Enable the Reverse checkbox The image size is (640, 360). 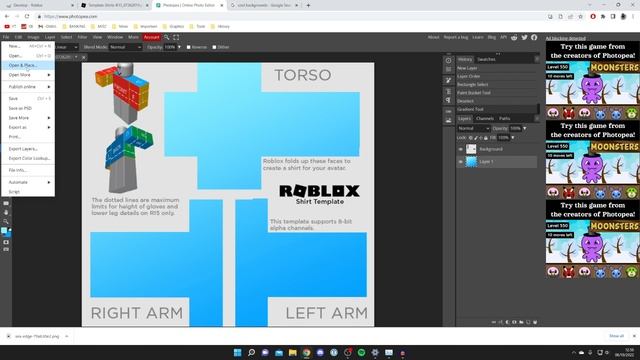pyautogui.click(x=189, y=47)
